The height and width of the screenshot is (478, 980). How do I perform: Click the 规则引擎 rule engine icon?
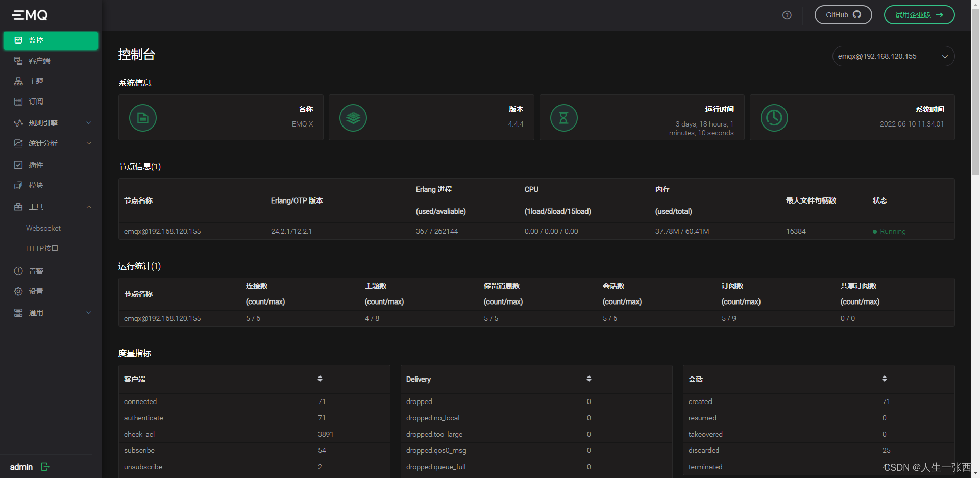tap(18, 123)
